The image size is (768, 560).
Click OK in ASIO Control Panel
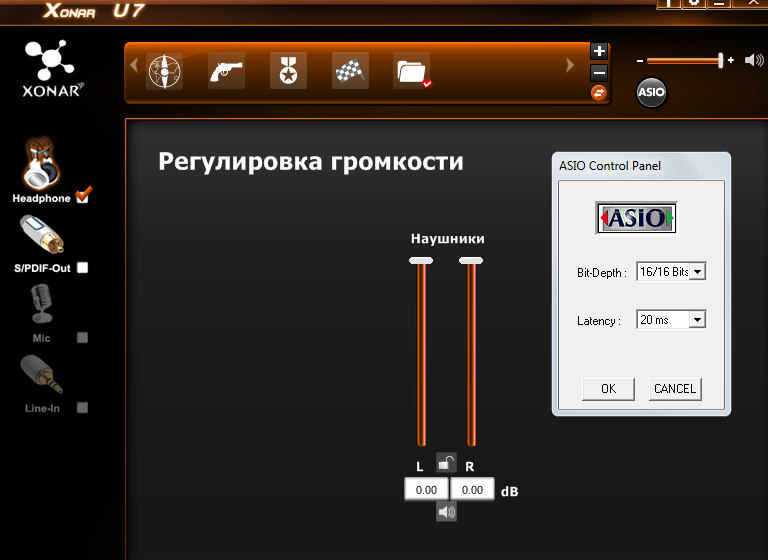608,389
